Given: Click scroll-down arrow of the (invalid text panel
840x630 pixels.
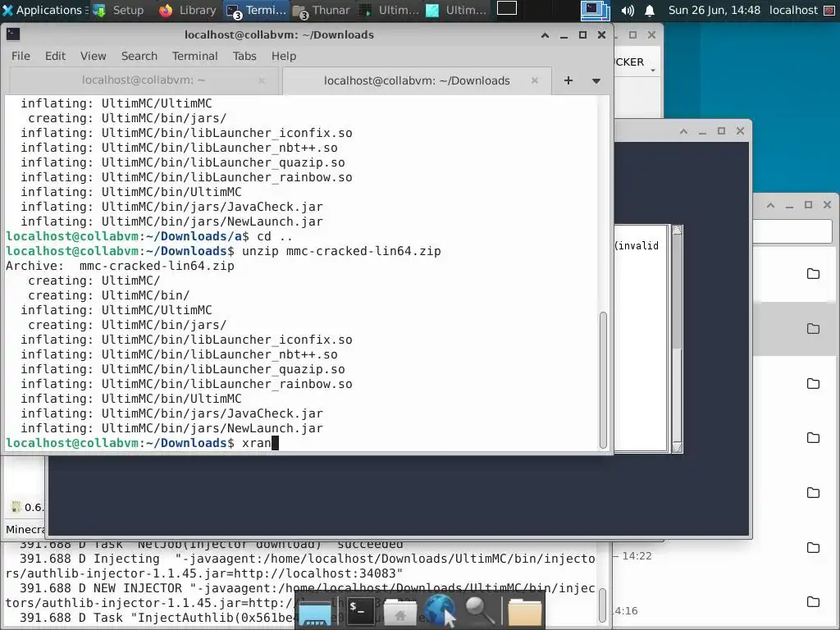Looking at the screenshot, I should click(677, 447).
